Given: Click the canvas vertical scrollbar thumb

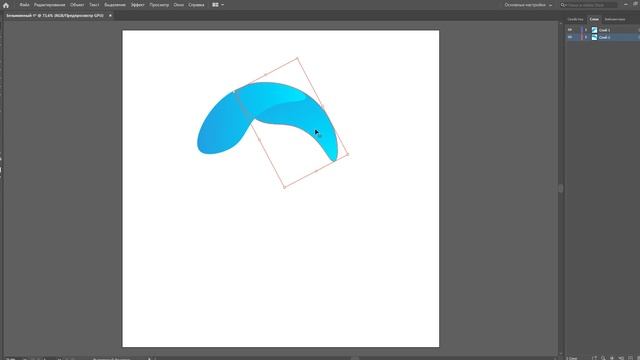Looking at the screenshot, I should click(x=561, y=188).
